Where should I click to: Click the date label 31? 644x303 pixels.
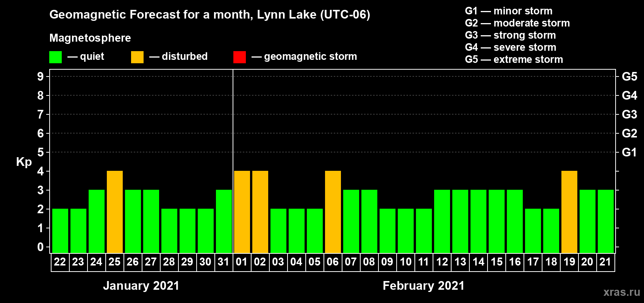click(x=224, y=262)
